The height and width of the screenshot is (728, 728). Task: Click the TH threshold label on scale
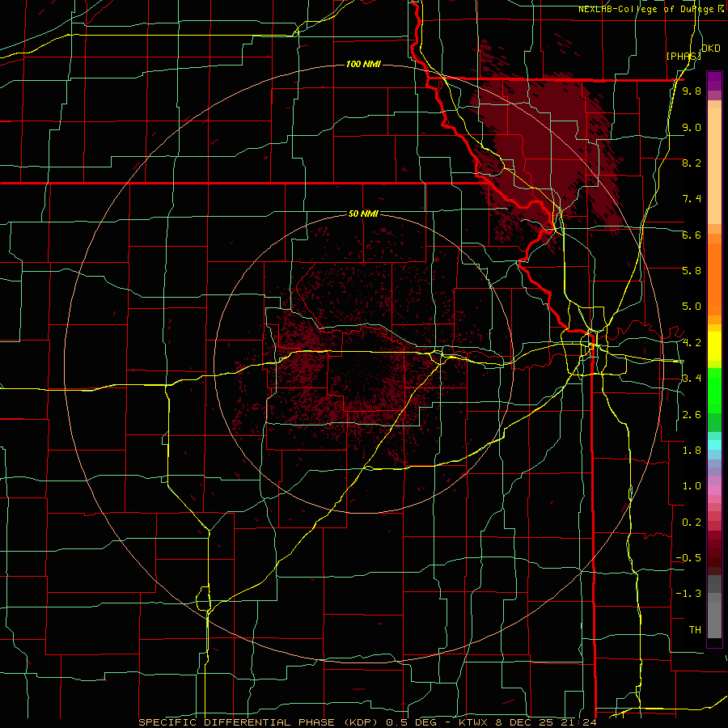coord(695,630)
